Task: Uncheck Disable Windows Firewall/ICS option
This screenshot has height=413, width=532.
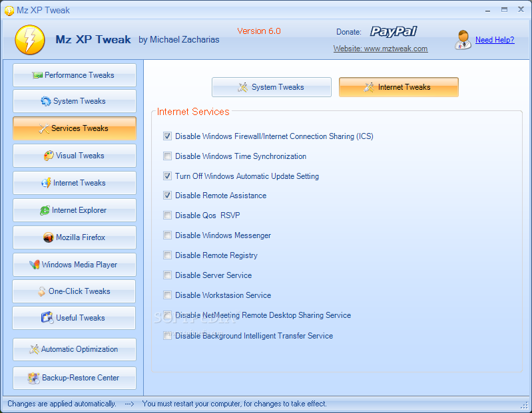Action: coord(167,136)
